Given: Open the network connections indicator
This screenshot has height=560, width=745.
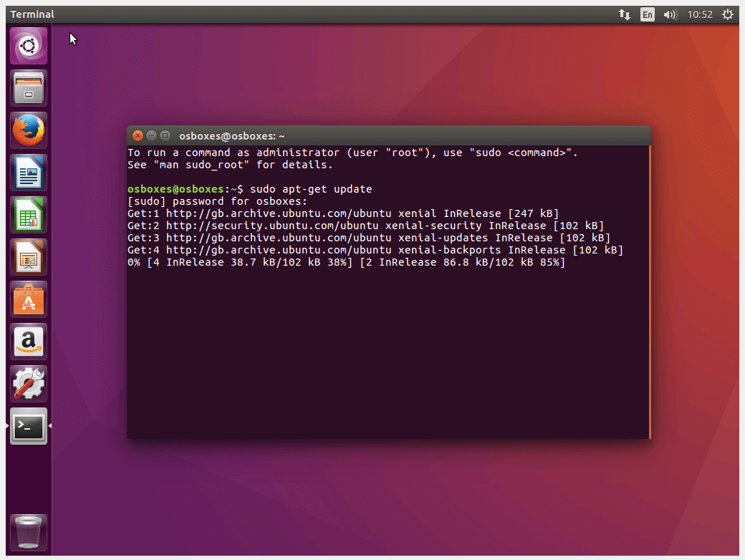Looking at the screenshot, I should (625, 14).
